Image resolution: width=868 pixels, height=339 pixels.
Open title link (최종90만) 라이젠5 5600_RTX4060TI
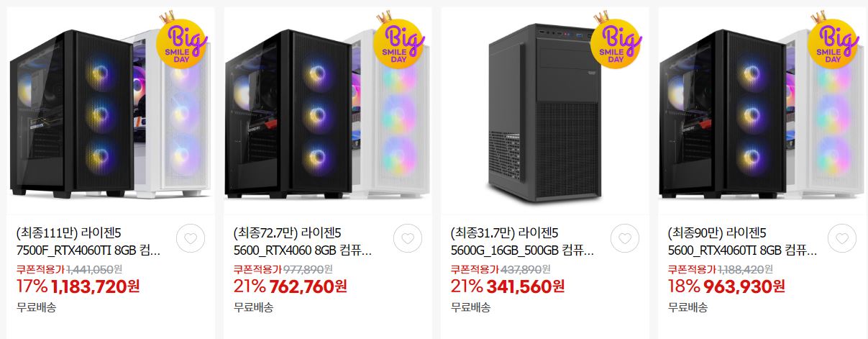740,242
